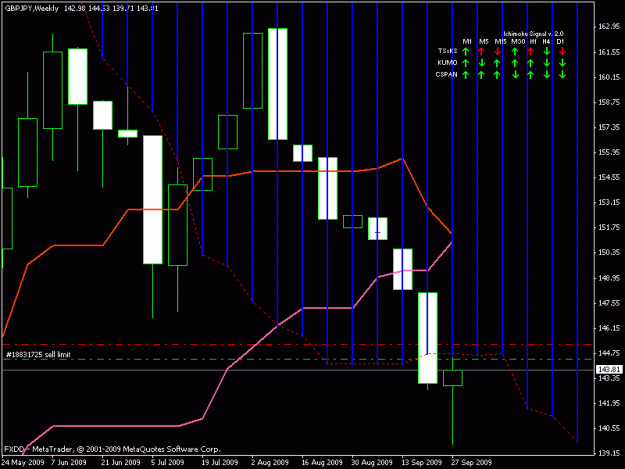Click the red TSxKS down arrow under D1
Image resolution: width=625 pixels, height=469 pixels.
(x=562, y=51)
